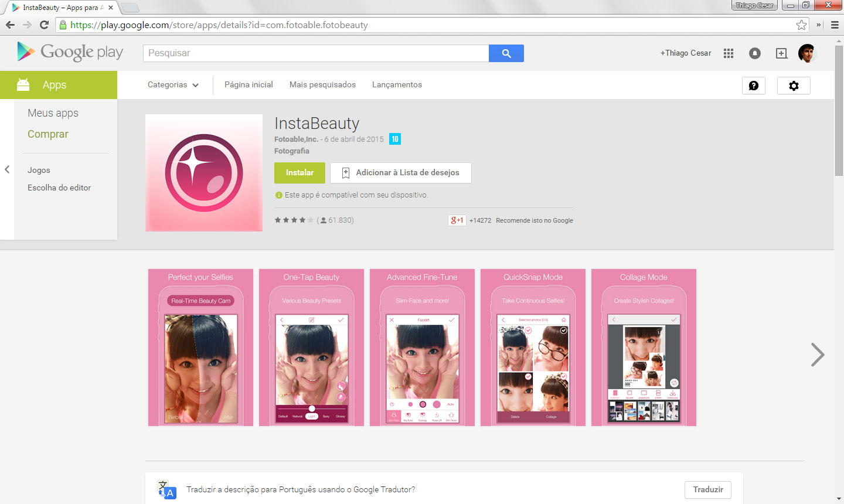Click the Pesquisar search field
Viewport: 844px width, 504px height.
click(316, 53)
